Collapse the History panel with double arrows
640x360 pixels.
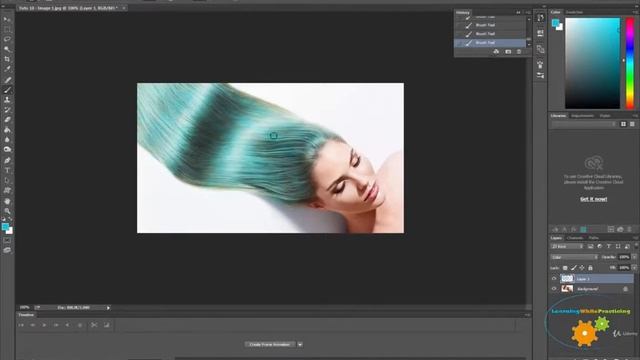(x=518, y=13)
